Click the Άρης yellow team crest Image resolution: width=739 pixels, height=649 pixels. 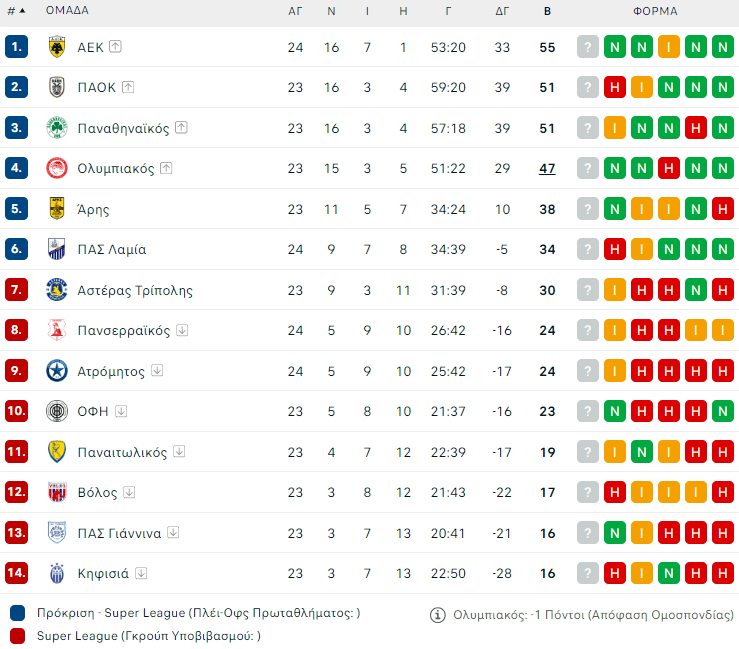pyautogui.click(x=57, y=209)
